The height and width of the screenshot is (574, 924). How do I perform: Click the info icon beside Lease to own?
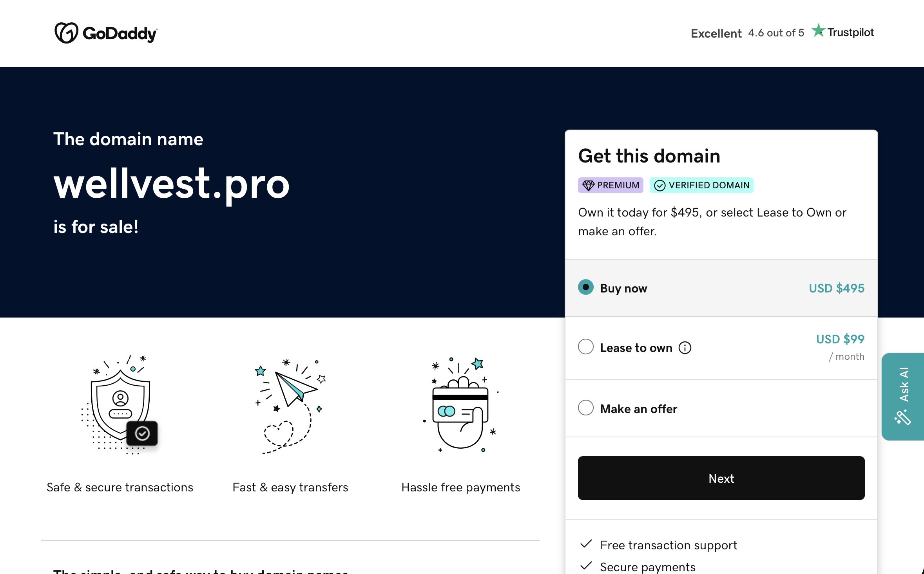tap(685, 347)
